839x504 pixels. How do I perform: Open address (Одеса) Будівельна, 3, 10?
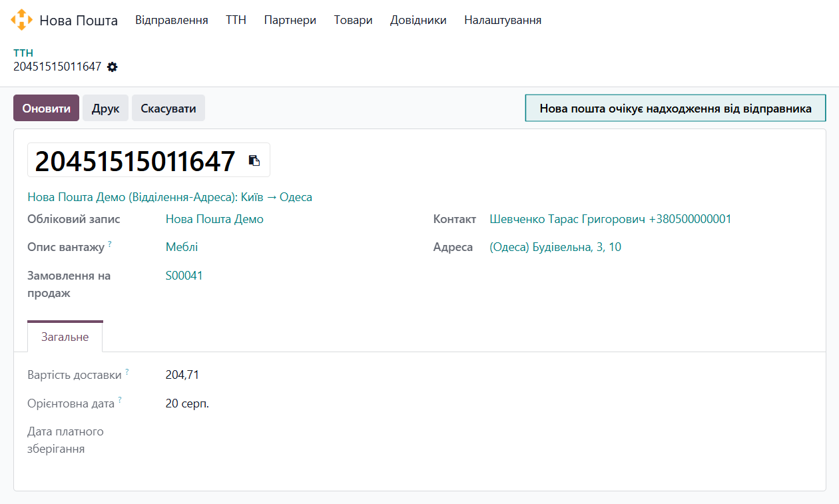coord(555,247)
